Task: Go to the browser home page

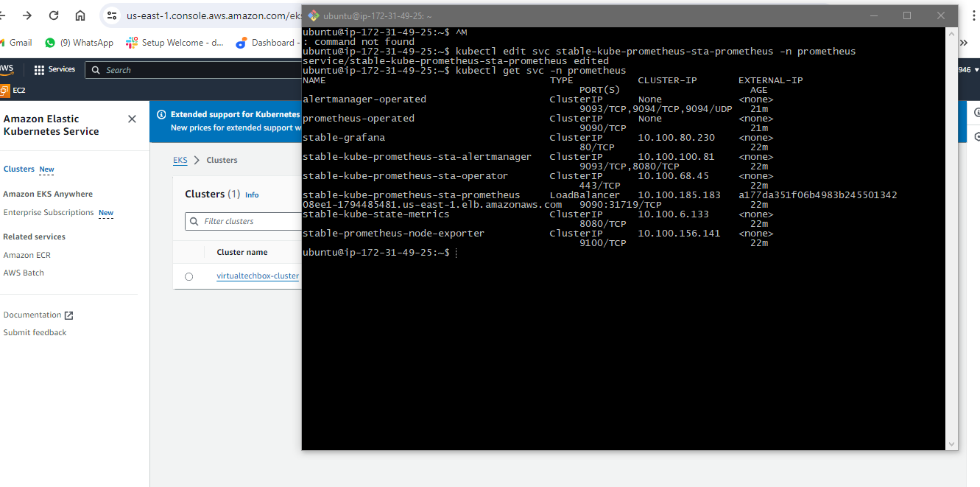Action: click(80, 15)
